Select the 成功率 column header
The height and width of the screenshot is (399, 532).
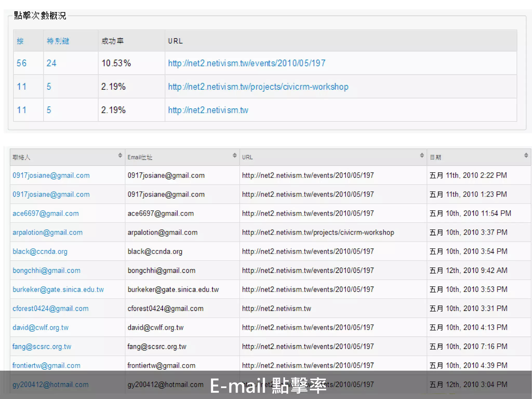point(112,41)
